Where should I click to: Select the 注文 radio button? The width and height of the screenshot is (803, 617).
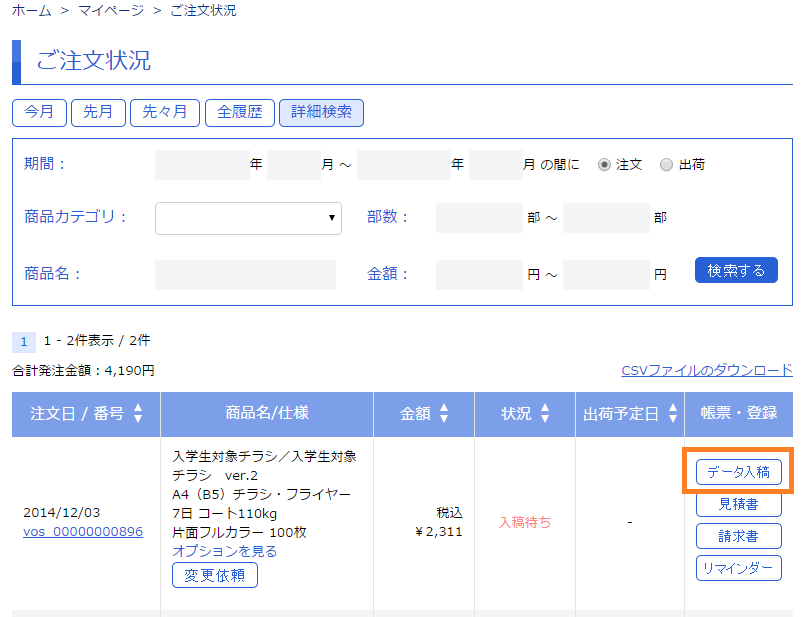click(x=604, y=165)
